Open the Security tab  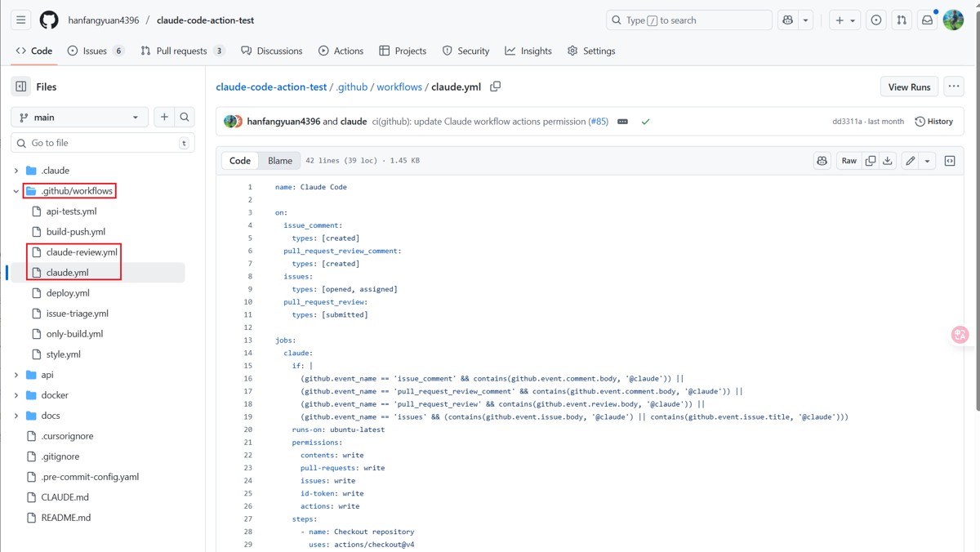[x=465, y=51]
